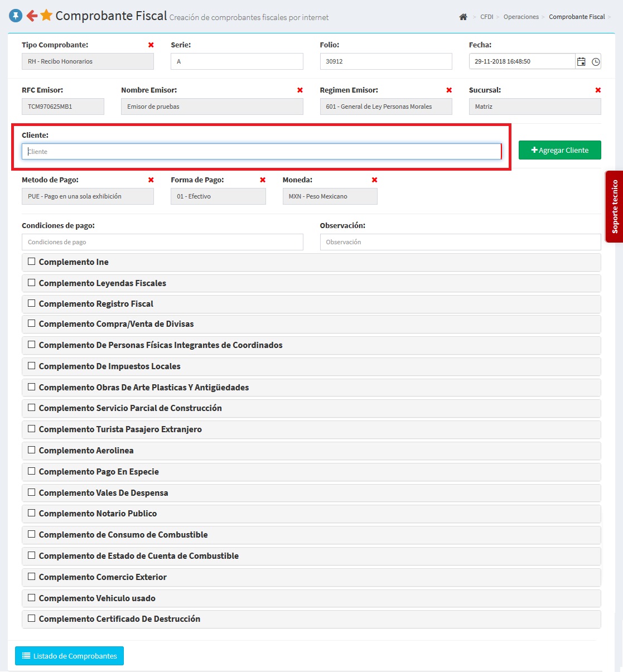Focus the Cliente search field
Viewport: 623px width, 672px height.
(261, 152)
